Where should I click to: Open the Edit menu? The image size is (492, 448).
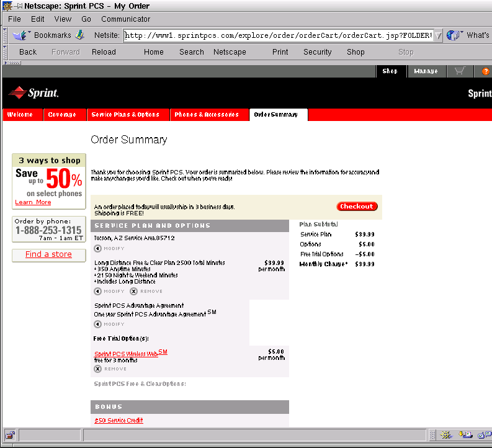(38, 19)
